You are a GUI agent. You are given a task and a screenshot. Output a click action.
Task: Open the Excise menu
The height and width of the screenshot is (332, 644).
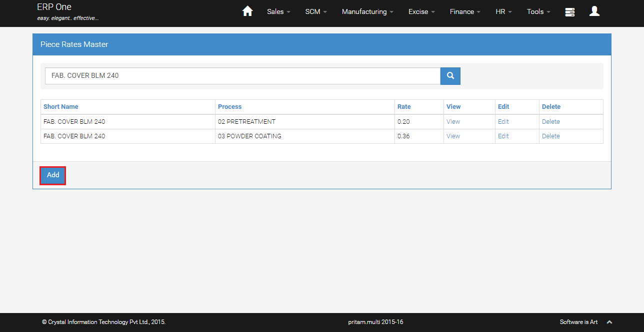[421, 11]
